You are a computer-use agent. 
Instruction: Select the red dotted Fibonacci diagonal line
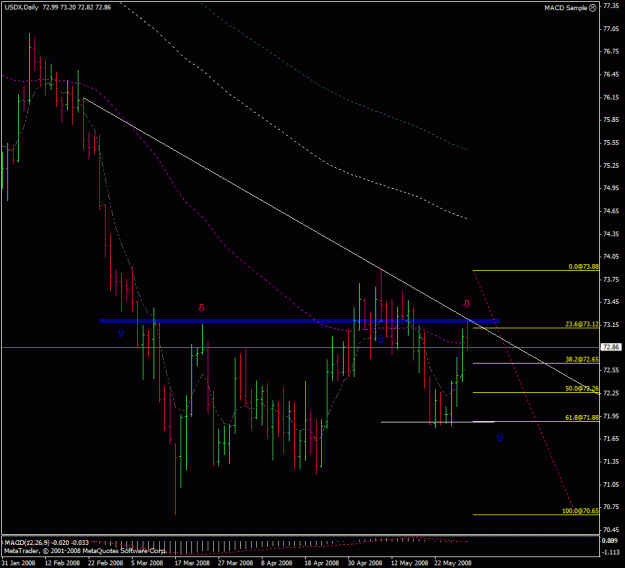[x=522, y=391]
